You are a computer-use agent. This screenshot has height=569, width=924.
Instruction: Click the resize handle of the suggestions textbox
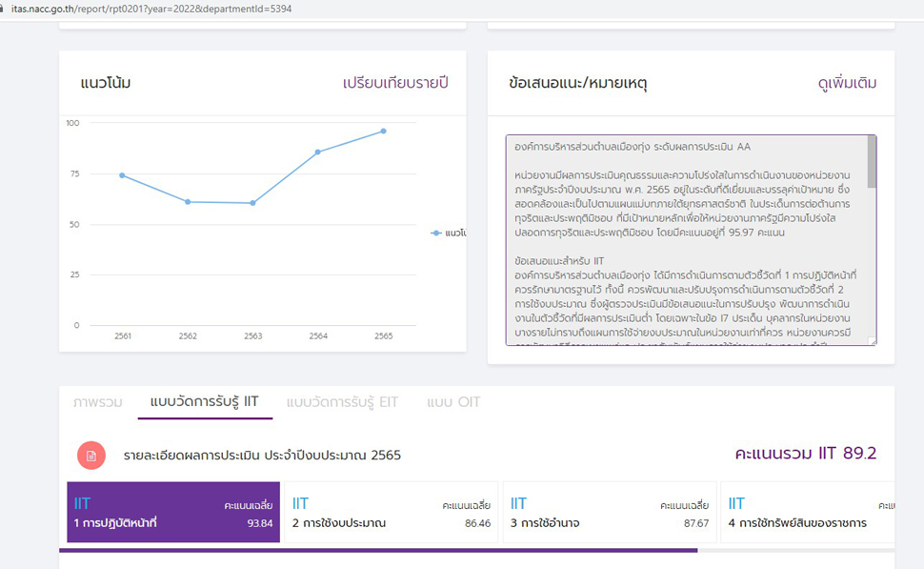tap(872, 340)
